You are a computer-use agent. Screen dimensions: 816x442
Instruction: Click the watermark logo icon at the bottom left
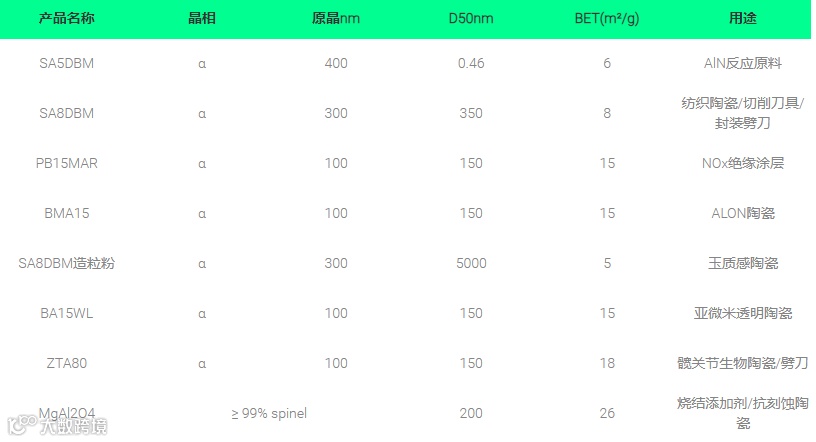(22, 425)
